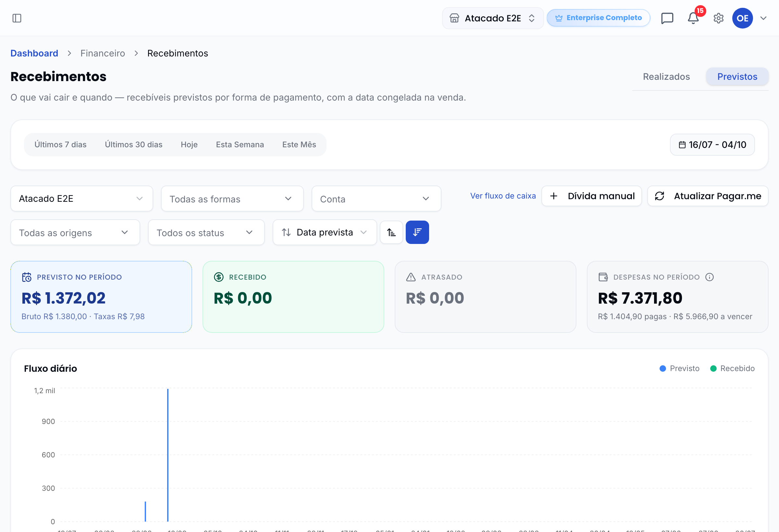Toggle the Previsto legend series
Image resolution: width=779 pixels, height=532 pixels.
tap(679, 369)
